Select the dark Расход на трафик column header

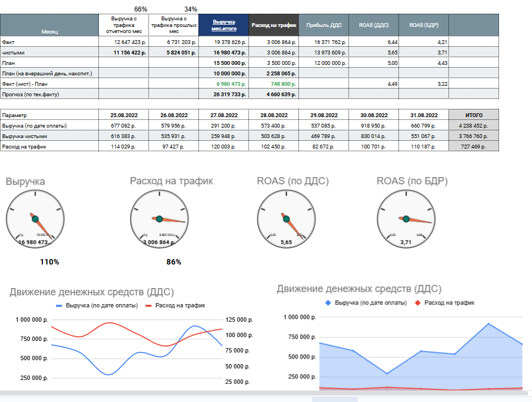point(274,25)
